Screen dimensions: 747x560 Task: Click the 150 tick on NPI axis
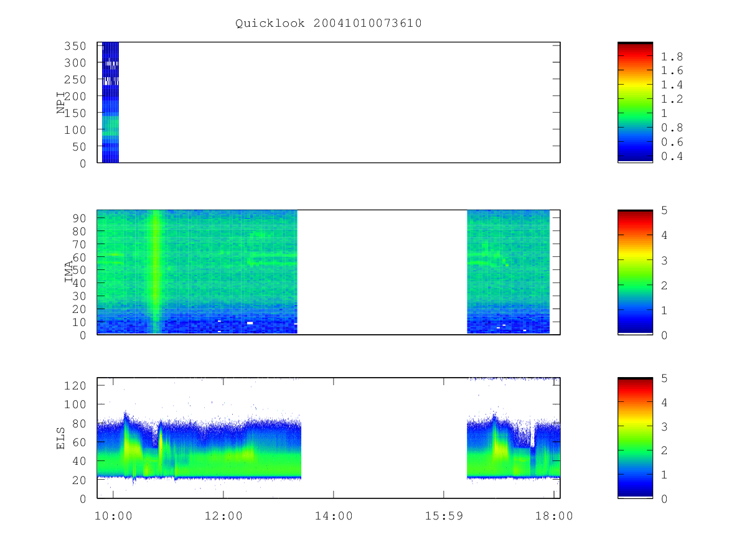[77, 113]
